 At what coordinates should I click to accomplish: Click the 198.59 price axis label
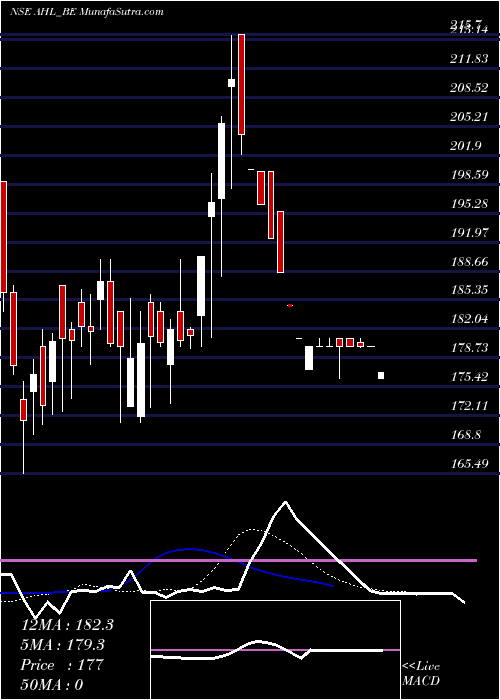point(469,175)
